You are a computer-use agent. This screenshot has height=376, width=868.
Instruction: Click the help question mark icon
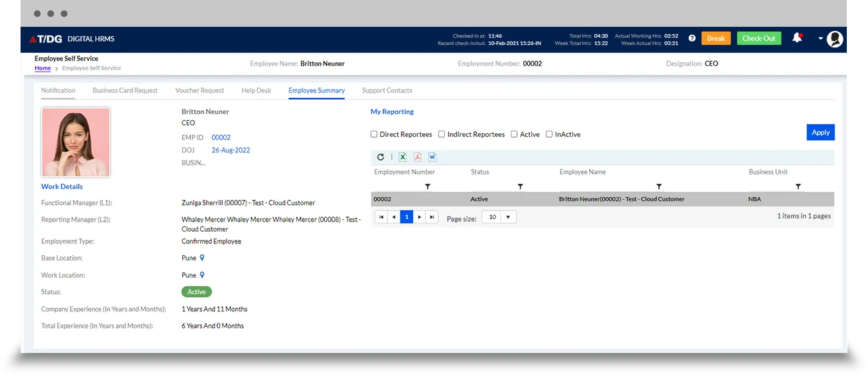[692, 39]
